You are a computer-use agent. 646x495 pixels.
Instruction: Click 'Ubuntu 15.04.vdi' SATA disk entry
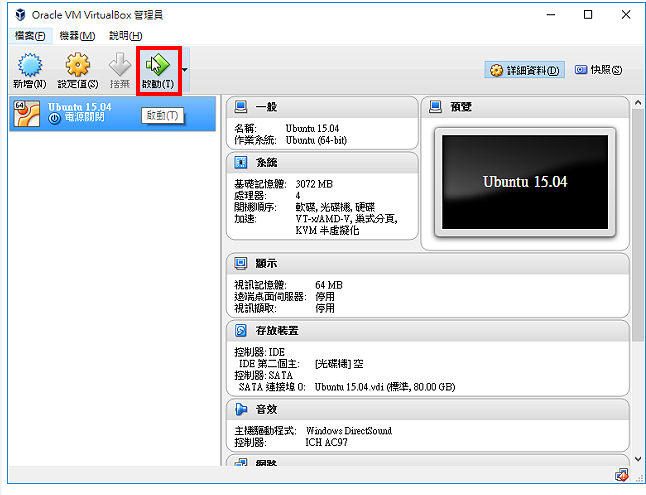click(x=385, y=387)
